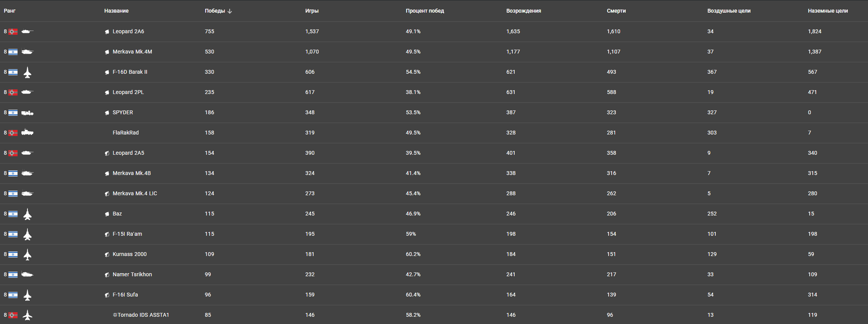Sort by the Воздушные цели header
The height and width of the screenshot is (324, 868).
coord(729,11)
